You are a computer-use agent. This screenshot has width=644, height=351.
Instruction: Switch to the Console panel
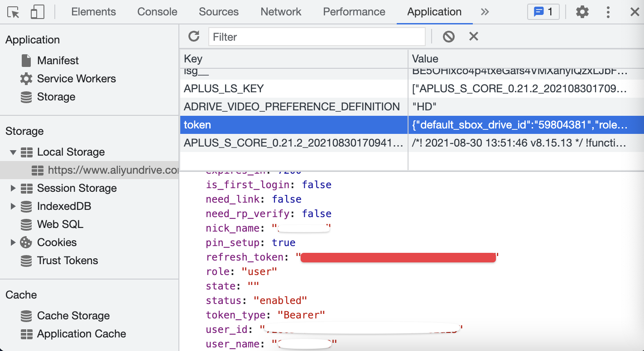157,12
